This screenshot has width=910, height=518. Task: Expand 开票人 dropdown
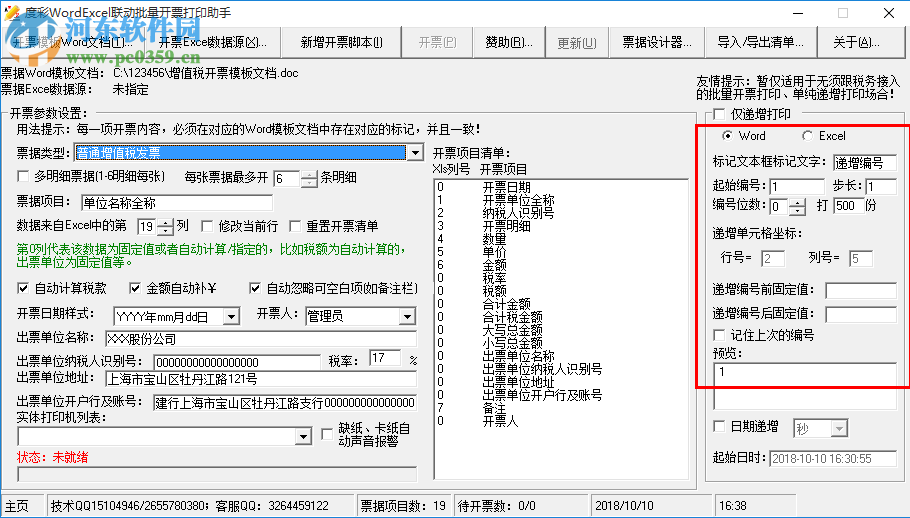tap(407, 316)
